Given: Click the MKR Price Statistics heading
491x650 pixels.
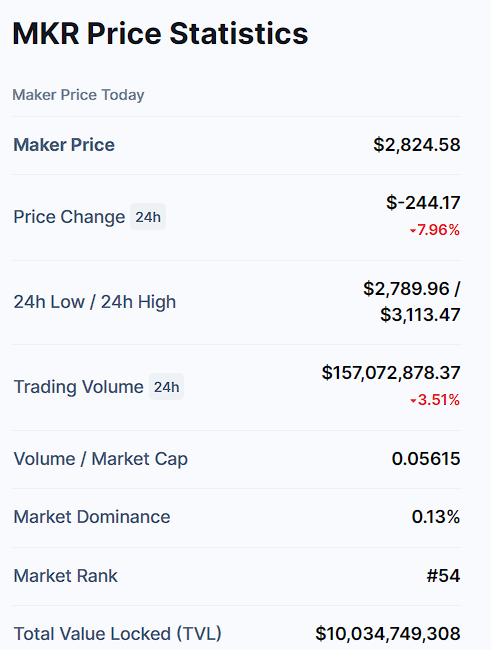Looking at the screenshot, I should pos(160,34).
